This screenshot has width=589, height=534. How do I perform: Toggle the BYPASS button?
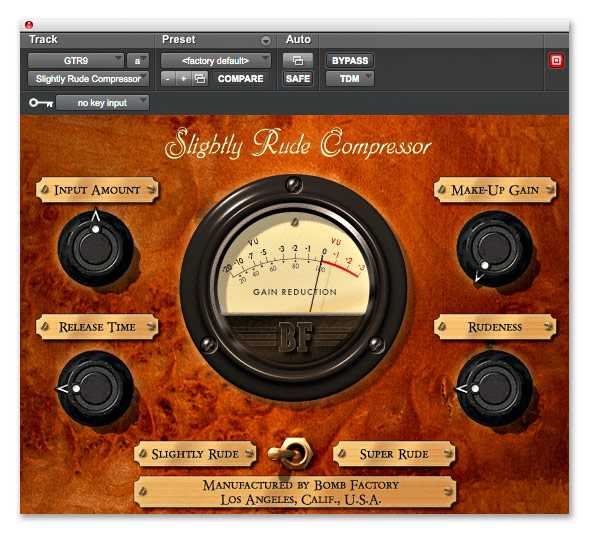350,60
